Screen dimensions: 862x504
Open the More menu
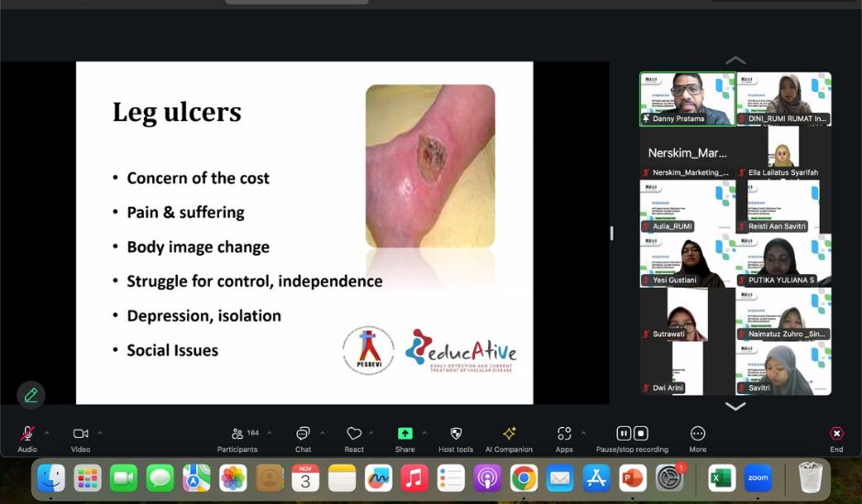698,433
